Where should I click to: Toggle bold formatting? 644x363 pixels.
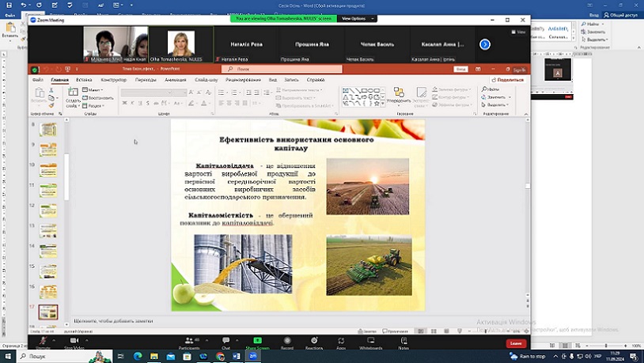[124, 103]
